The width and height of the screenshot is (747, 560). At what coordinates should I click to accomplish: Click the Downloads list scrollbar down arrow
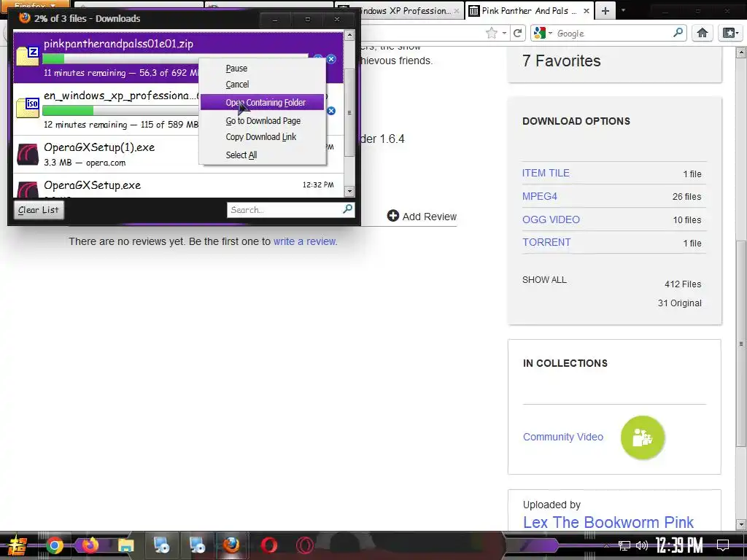pyautogui.click(x=349, y=192)
